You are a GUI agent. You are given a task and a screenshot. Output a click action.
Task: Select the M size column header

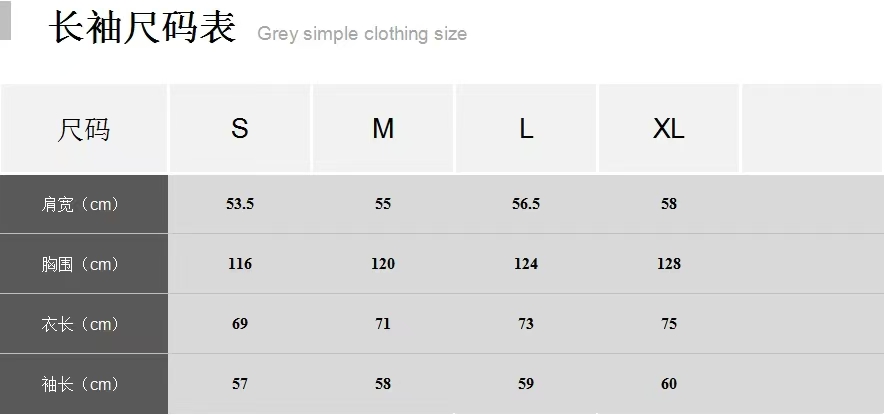click(x=383, y=129)
